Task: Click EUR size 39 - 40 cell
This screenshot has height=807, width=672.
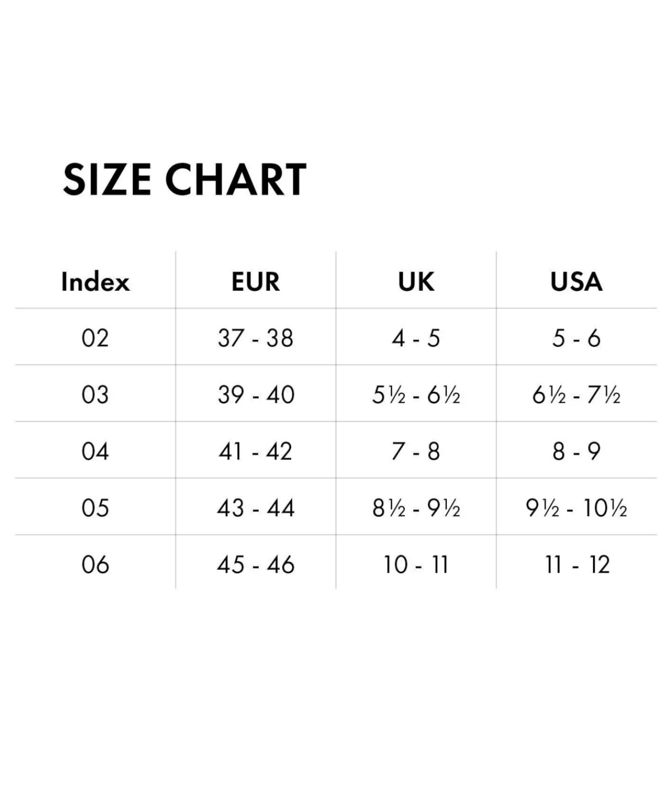Action: point(255,395)
